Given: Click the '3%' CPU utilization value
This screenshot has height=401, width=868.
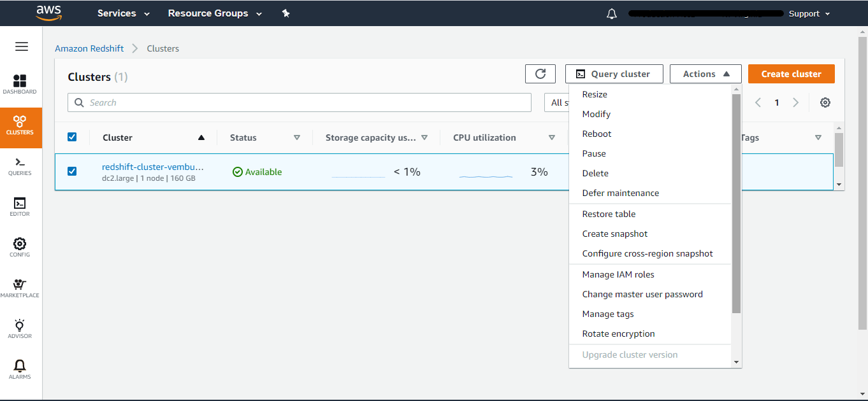Looking at the screenshot, I should click(x=539, y=172).
